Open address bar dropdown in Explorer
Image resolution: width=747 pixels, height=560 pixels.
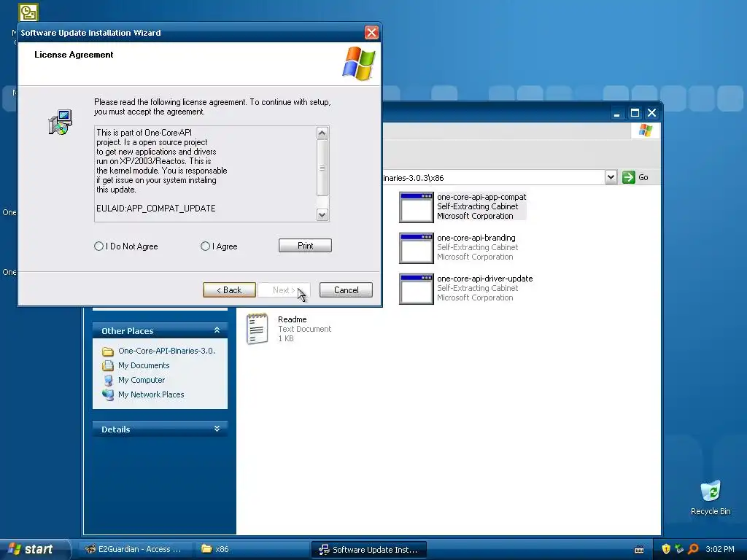click(x=611, y=177)
